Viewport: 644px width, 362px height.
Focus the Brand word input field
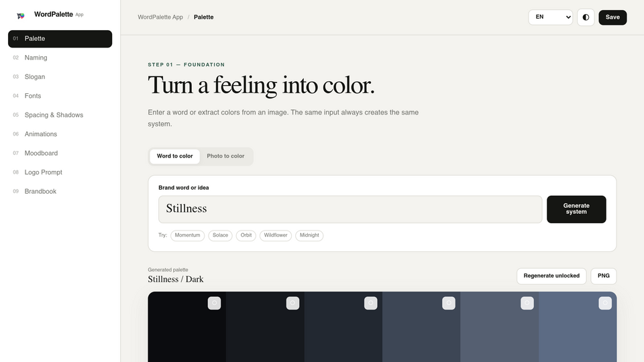click(350, 209)
